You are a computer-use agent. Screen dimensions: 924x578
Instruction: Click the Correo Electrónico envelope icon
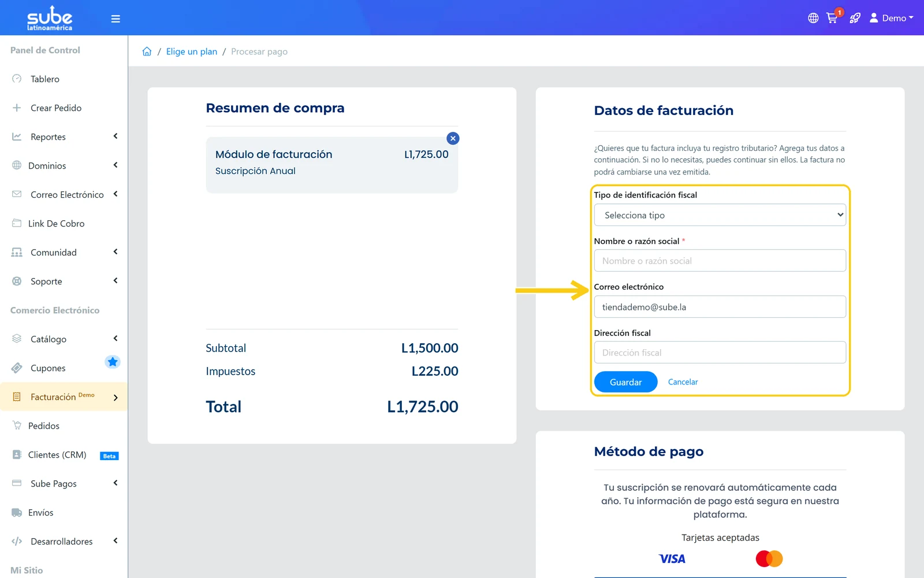coord(17,194)
